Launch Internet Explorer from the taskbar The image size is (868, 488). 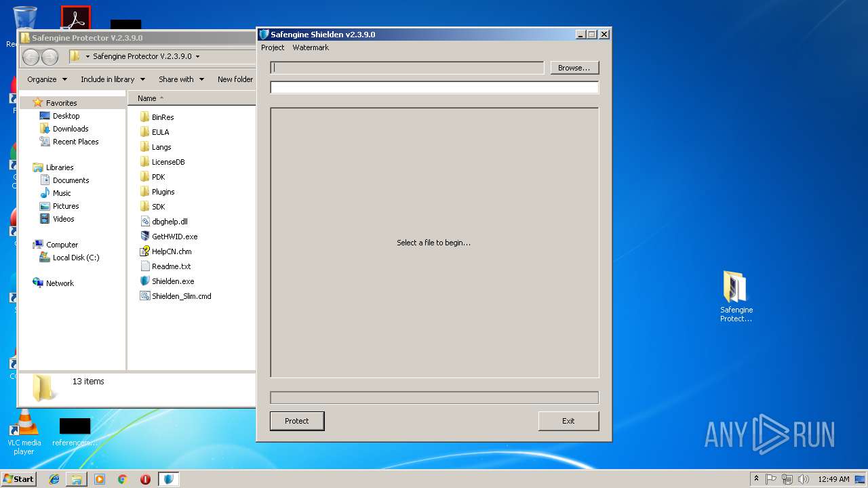(x=54, y=479)
